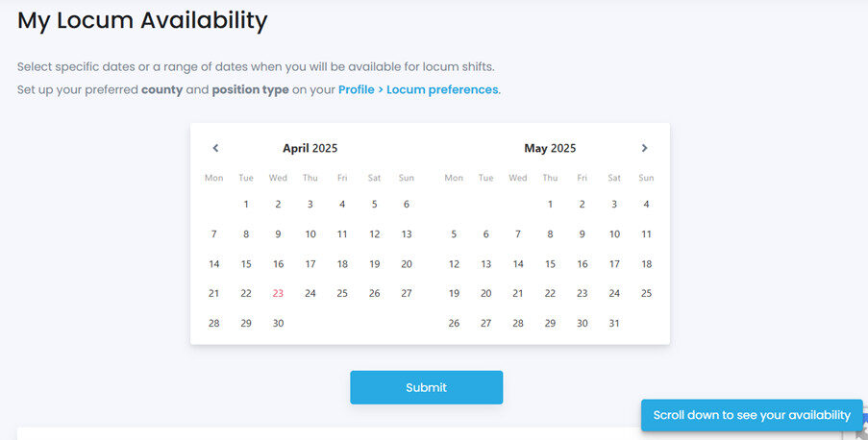Select May 20 on the calendar
The image size is (868, 440).
[486, 293]
